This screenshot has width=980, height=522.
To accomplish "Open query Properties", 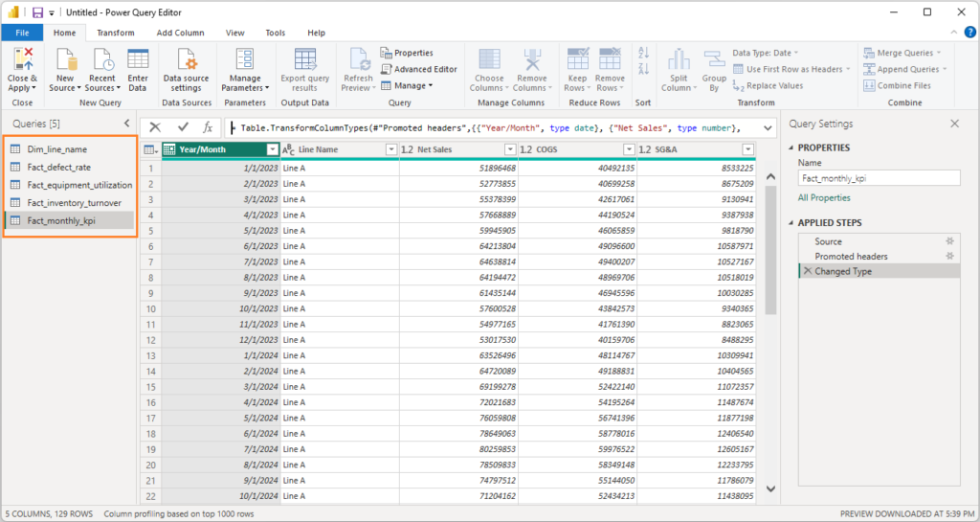I will pos(407,53).
